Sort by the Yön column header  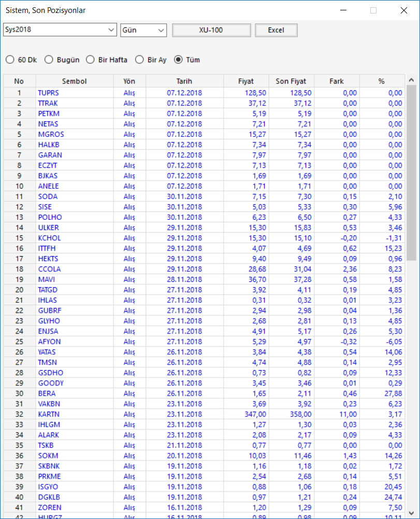click(x=129, y=81)
